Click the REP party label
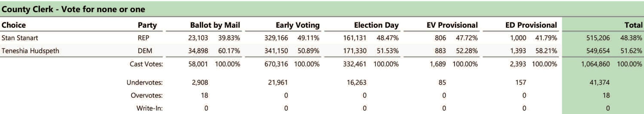Viewport: 644px width, 114px height. pyautogui.click(x=143, y=38)
